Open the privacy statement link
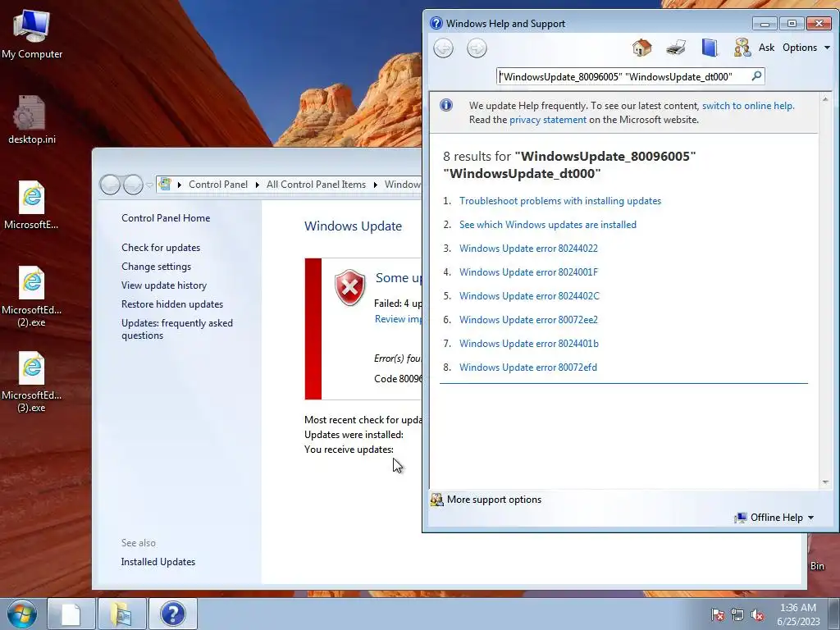This screenshot has height=630, width=840. [547, 120]
